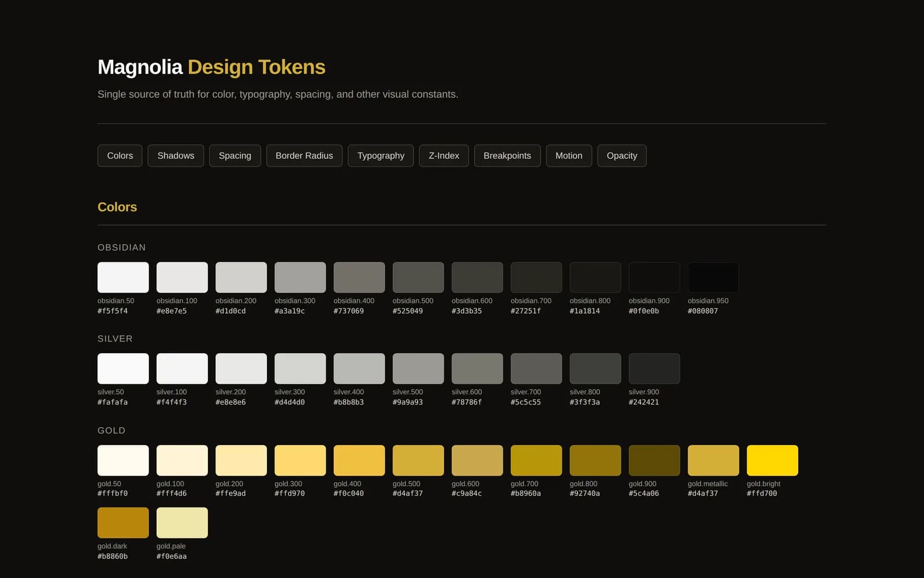Viewport: 924px width, 578px height.
Task: Choose the obsidian.950 swatch
Action: point(713,277)
